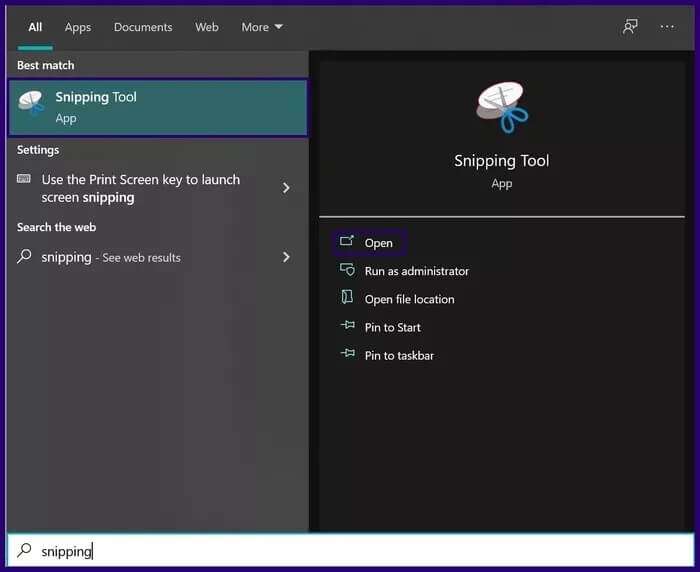Select the Web search tab
700x572 pixels.
click(207, 27)
